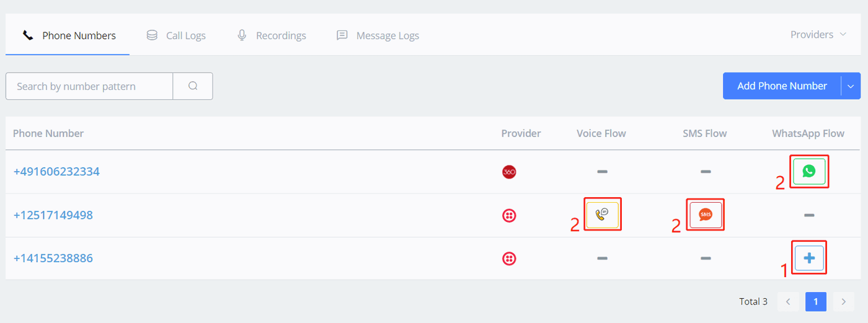Viewport: 868px width, 323px height.
Task: Open phone number +14155238886
Action: [53, 259]
